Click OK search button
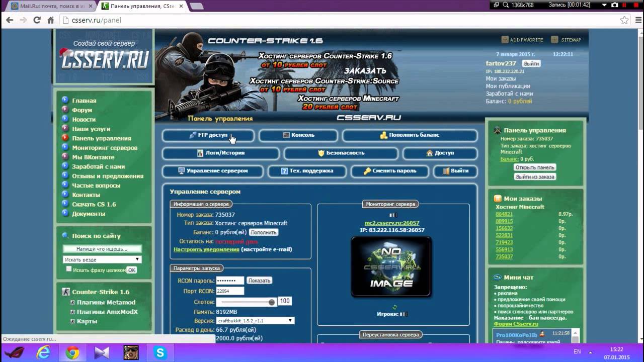 pyautogui.click(x=131, y=270)
